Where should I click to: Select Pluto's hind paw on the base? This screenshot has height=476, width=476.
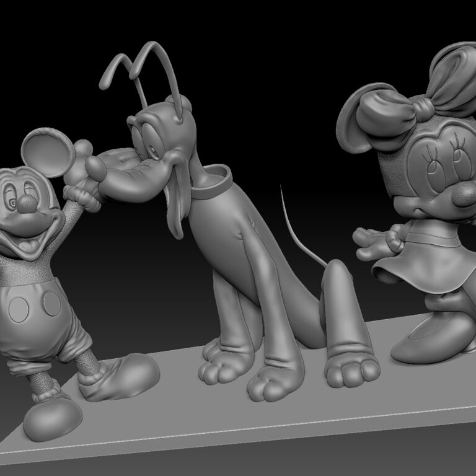click(352, 372)
